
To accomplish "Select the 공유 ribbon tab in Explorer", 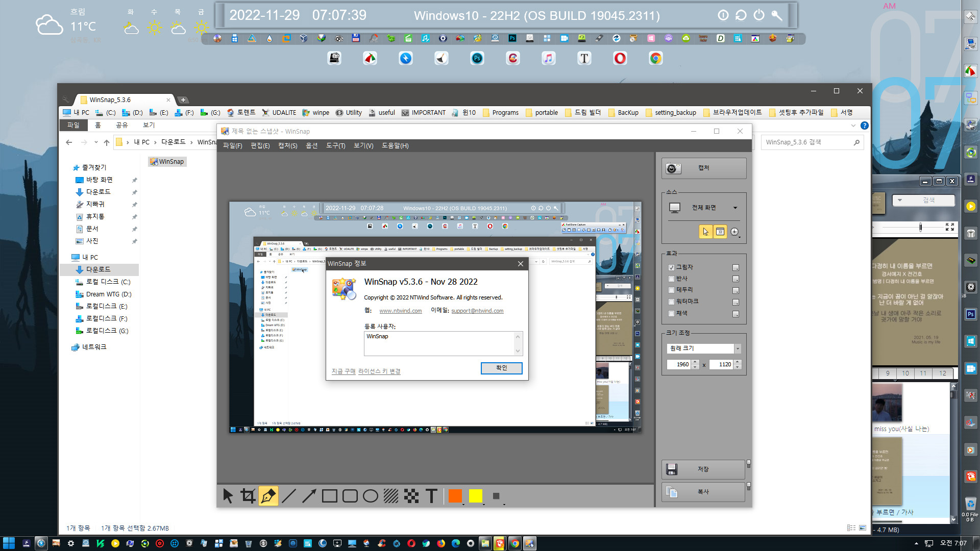I will pyautogui.click(x=121, y=125).
